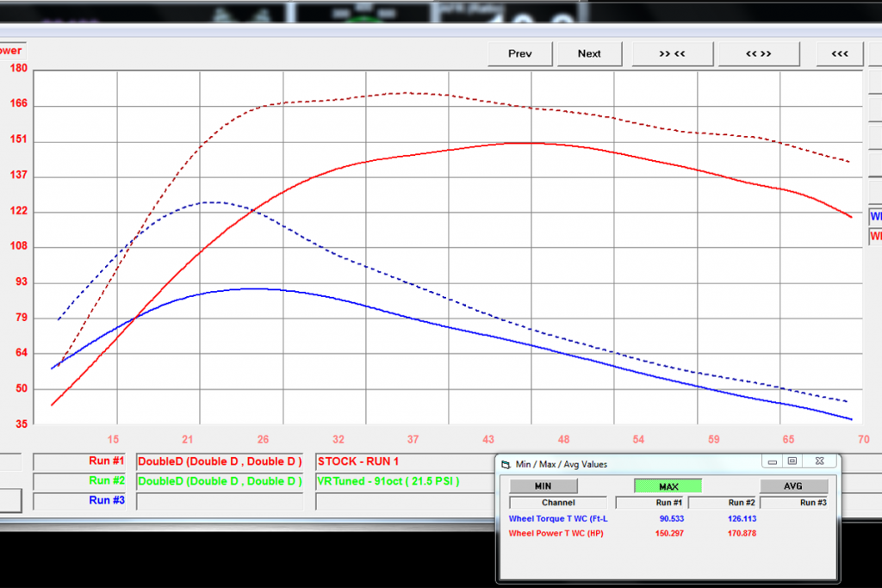Select the VRTuned - 91oct run description

point(403,481)
